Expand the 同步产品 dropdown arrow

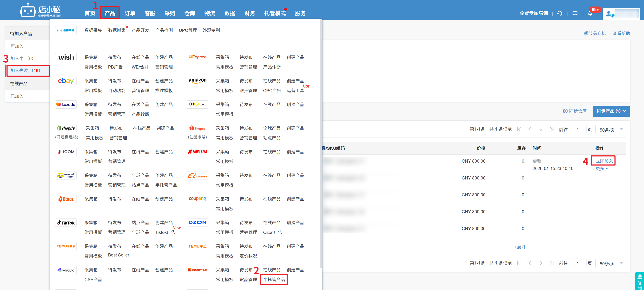pyautogui.click(x=625, y=111)
